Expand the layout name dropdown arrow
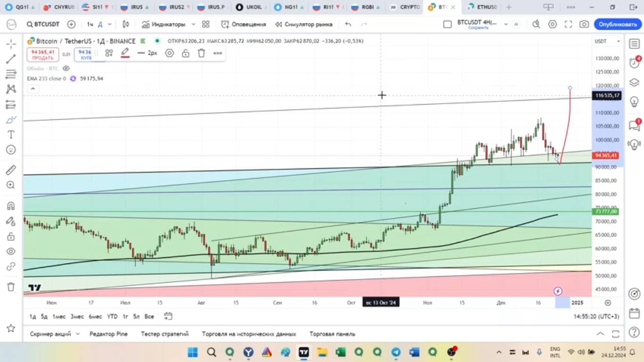644x362 pixels. (x=506, y=24)
